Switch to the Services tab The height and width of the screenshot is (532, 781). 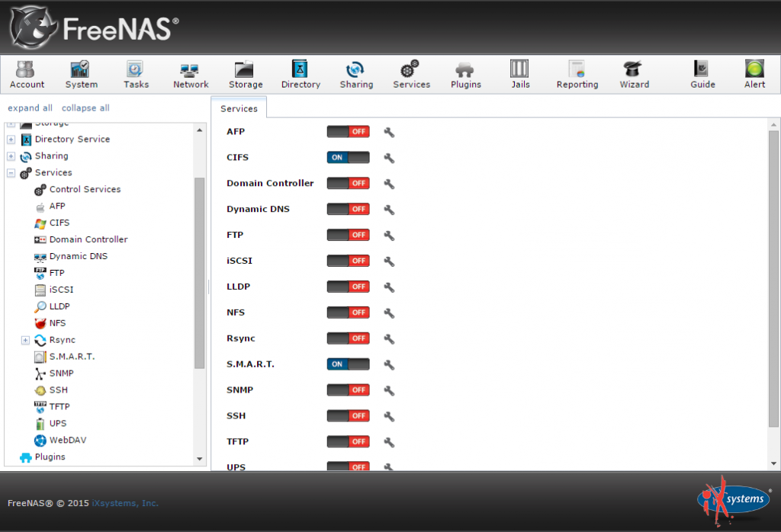[239, 108]
